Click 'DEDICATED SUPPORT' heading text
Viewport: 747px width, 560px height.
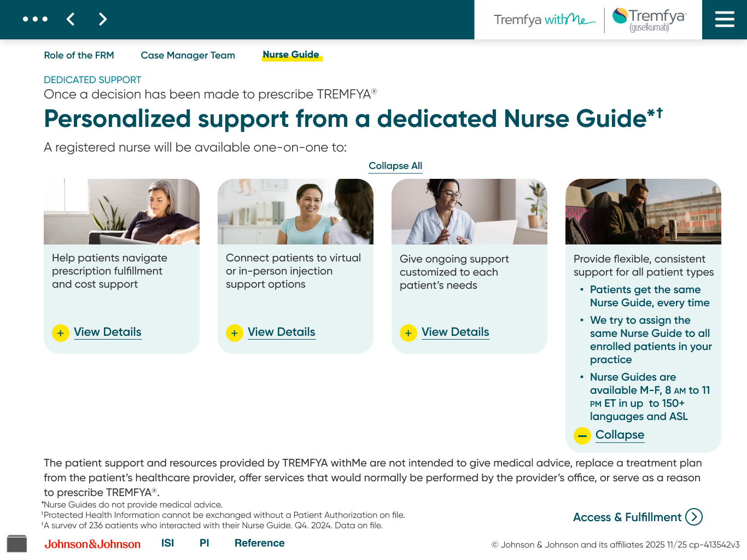[92, 80]
